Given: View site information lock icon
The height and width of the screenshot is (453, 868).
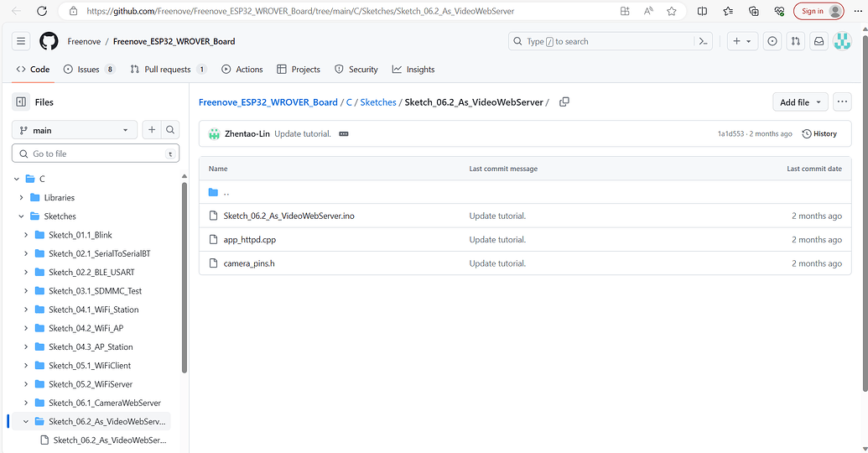Looking at the screenshot, I should coord(74,11).
